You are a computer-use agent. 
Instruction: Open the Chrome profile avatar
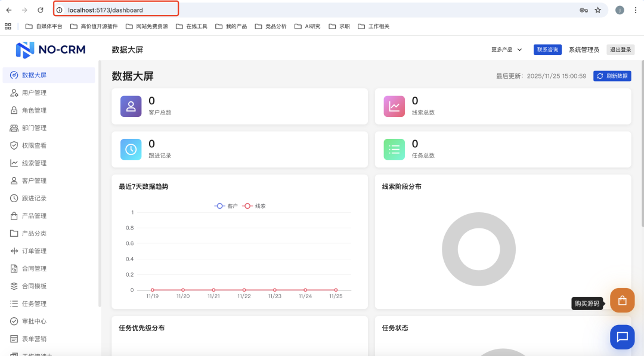pyautogui.click(x=620, y=10)
